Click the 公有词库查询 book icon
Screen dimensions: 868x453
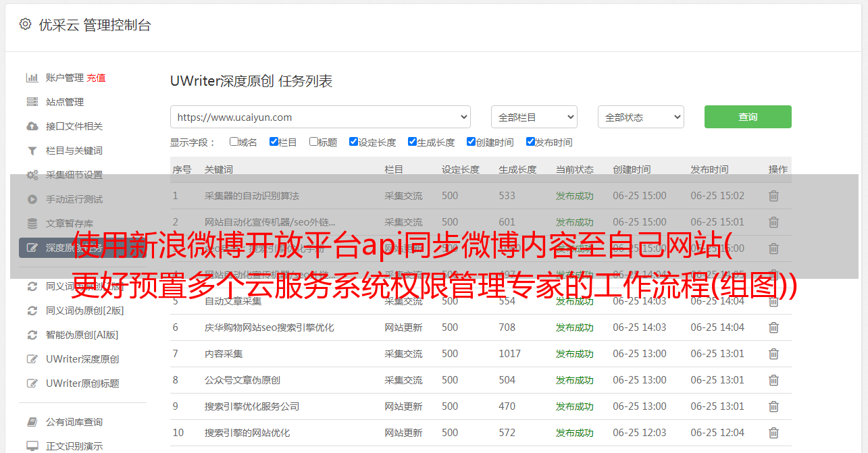click(x=32, y=422)
